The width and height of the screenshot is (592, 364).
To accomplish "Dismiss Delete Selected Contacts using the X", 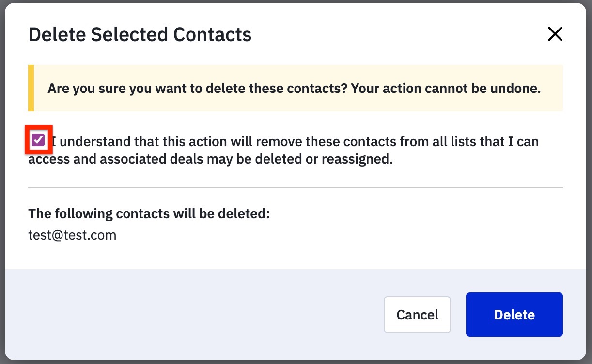I will click(555, 34).
